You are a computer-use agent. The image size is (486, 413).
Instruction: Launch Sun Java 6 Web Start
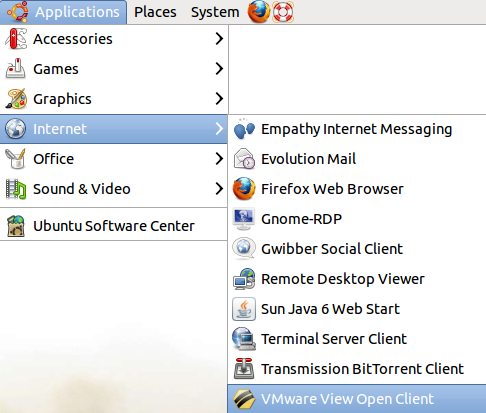click(357, 309)
